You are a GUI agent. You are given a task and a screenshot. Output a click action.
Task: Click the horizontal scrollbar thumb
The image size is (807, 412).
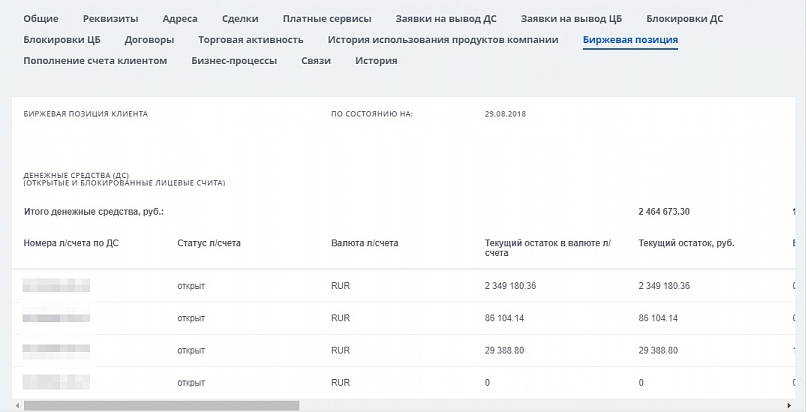coord(160,406)
